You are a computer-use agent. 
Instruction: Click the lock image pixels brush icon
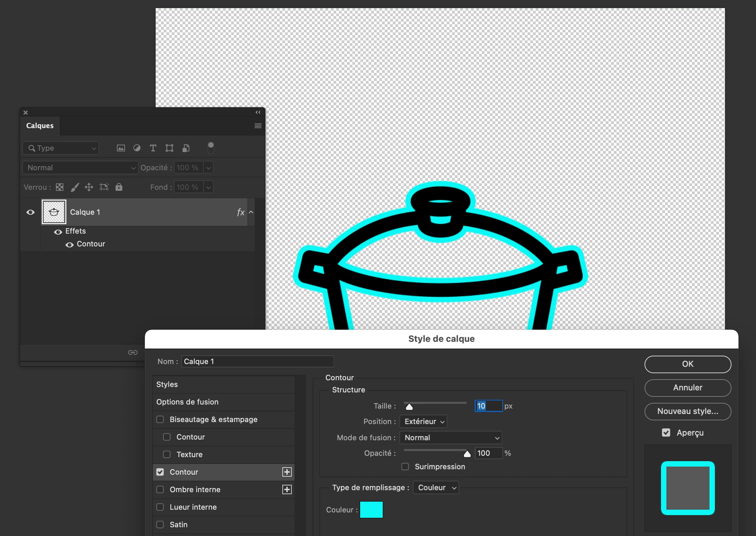tap(75, 187)
